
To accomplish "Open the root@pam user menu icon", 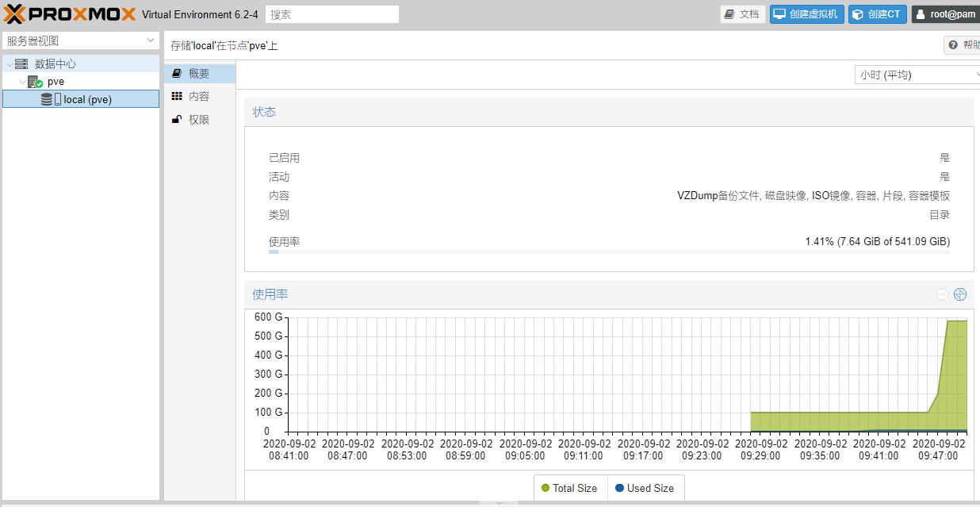I will coord(921,13).
